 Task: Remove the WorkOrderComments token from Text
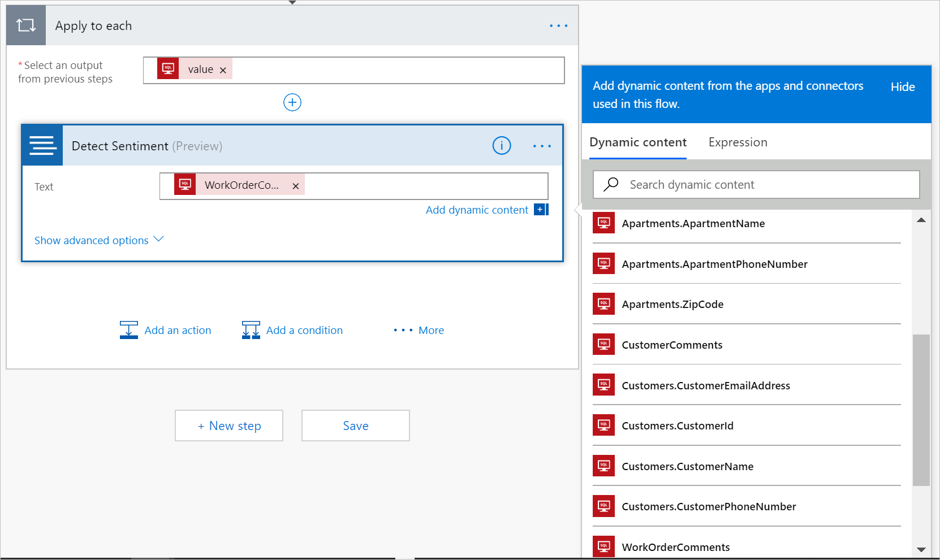pos(295,186)
